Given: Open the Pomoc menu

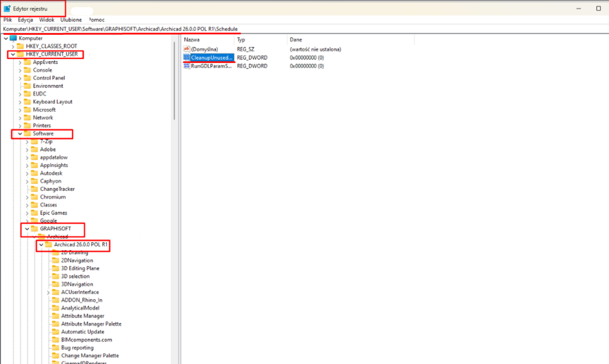Looking at the screenshot, I should coord(96,20).
